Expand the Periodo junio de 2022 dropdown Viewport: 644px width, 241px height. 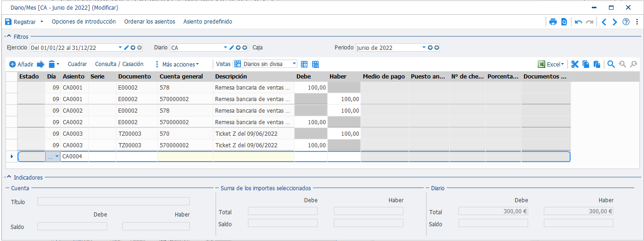(424, 48)
